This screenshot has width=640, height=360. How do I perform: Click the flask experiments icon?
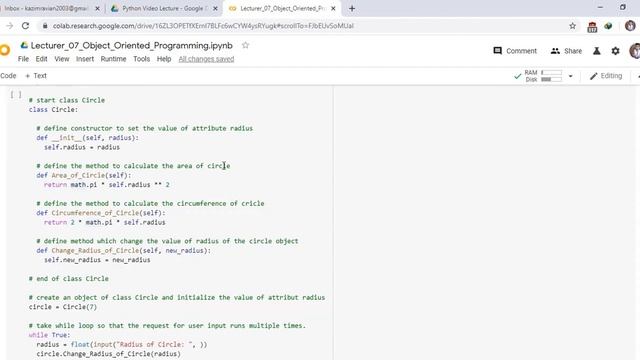tap(596, 51)
